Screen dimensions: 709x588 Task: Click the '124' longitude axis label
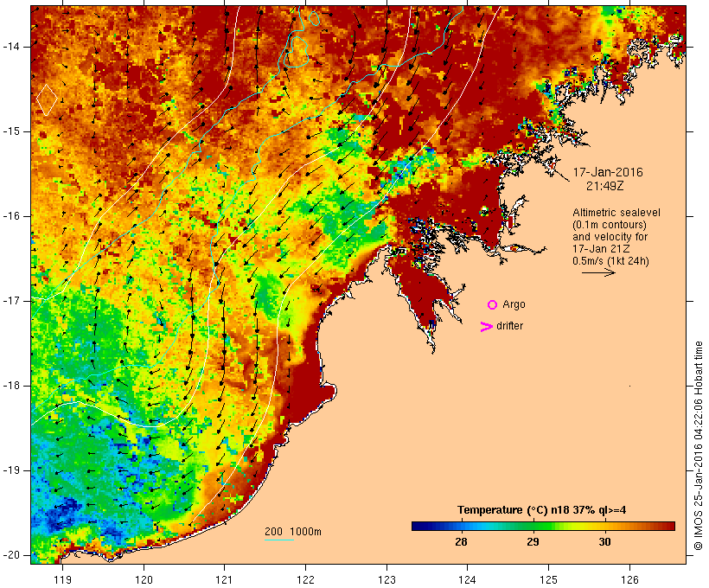(467, 579)
